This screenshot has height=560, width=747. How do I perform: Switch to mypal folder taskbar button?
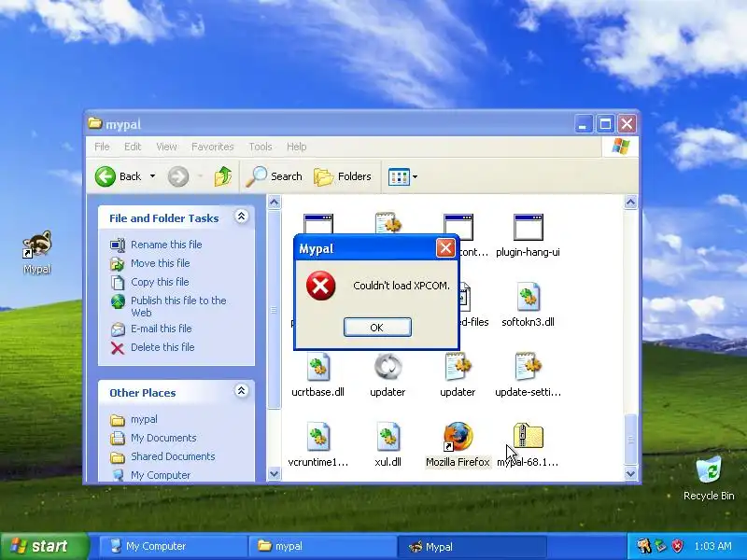point(322,546)
